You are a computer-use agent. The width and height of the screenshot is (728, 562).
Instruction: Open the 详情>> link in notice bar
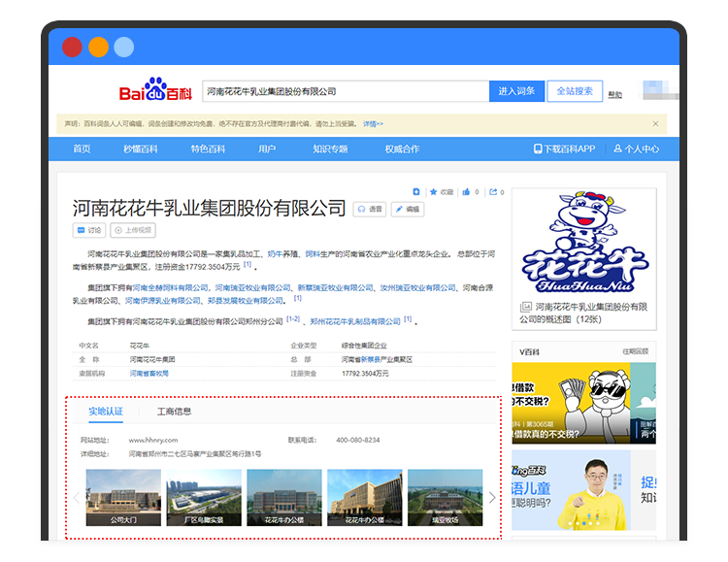pos(373,124)
